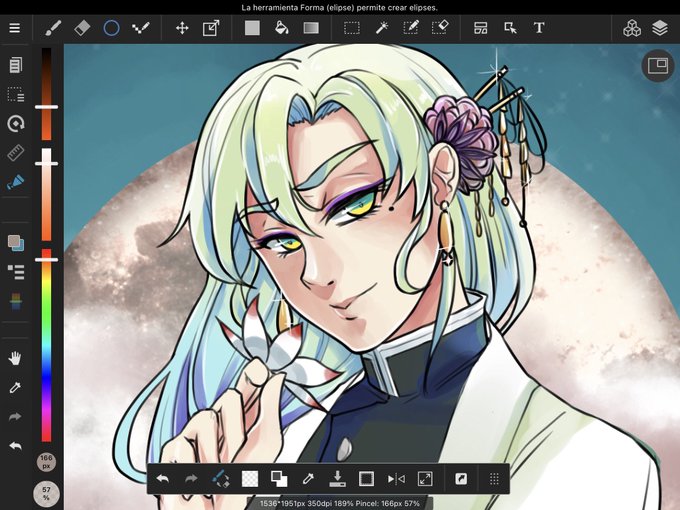
Task: Open the document pages option in sidebar
Action: (16, 65)
